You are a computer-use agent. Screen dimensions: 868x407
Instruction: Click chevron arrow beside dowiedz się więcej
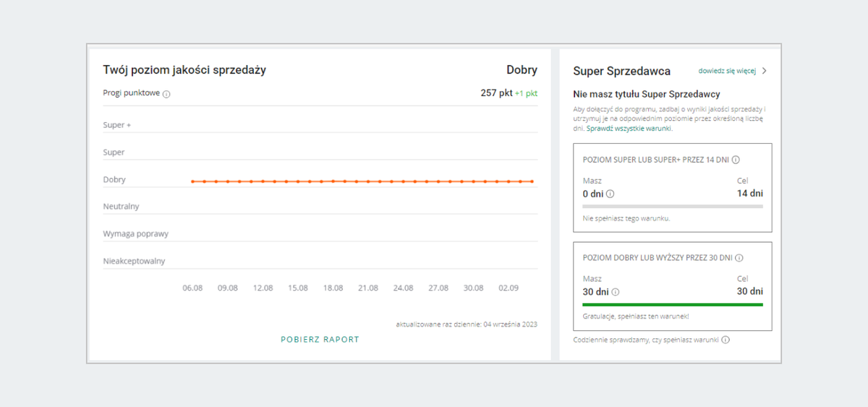765,71
